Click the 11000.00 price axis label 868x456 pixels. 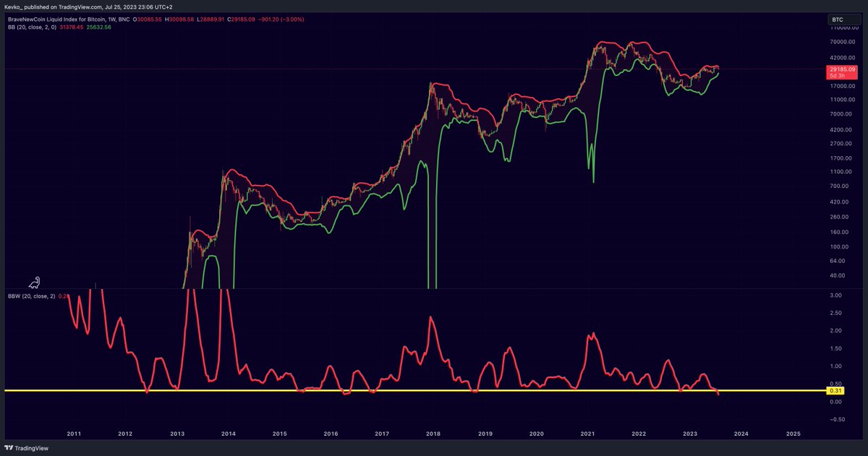click(x=841, y=99)
